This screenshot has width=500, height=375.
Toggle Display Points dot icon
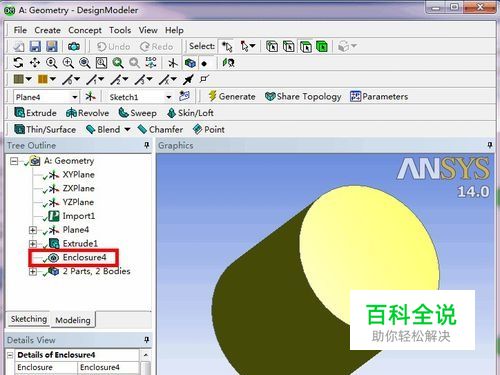205,63
